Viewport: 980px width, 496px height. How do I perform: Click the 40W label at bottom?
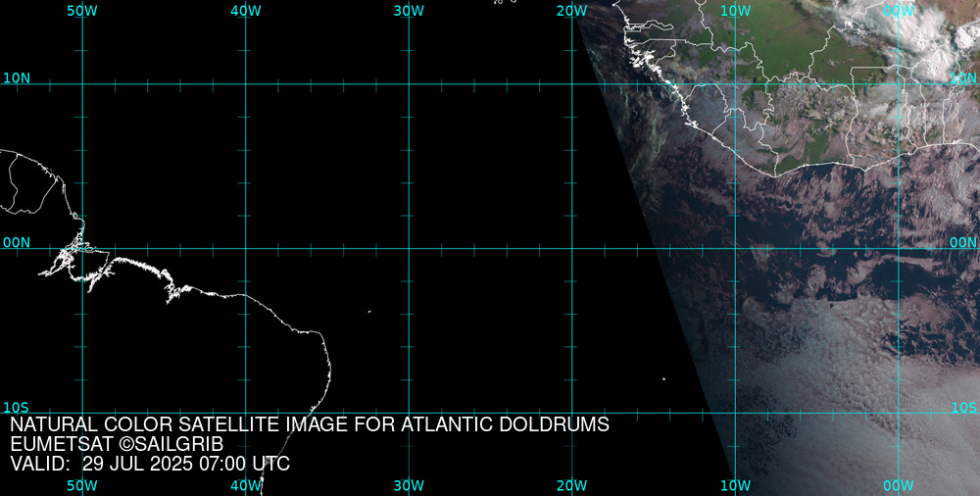pyautogui.click(x=246, y=486)
